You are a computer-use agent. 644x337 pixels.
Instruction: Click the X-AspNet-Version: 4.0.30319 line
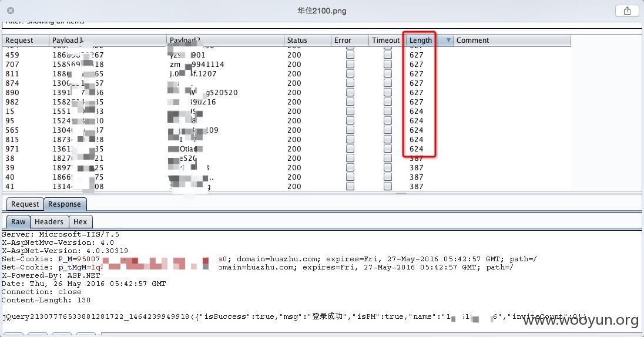(65, 251)
